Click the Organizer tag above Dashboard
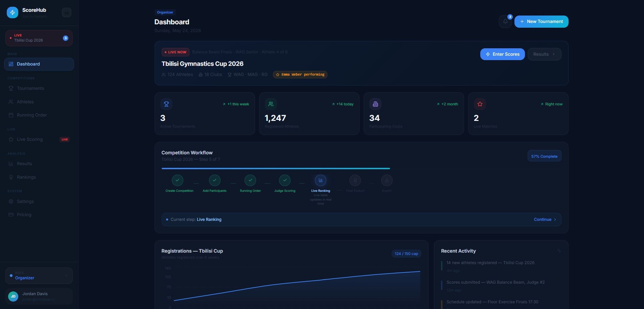Image resolution: width=644 pixels, height=309 pixels. (165, 12)
